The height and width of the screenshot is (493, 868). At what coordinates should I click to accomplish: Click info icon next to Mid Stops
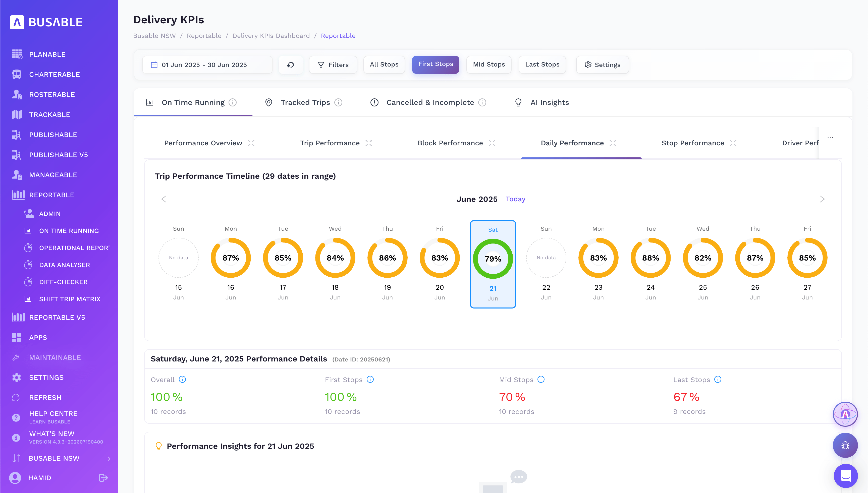pos(541,379)
